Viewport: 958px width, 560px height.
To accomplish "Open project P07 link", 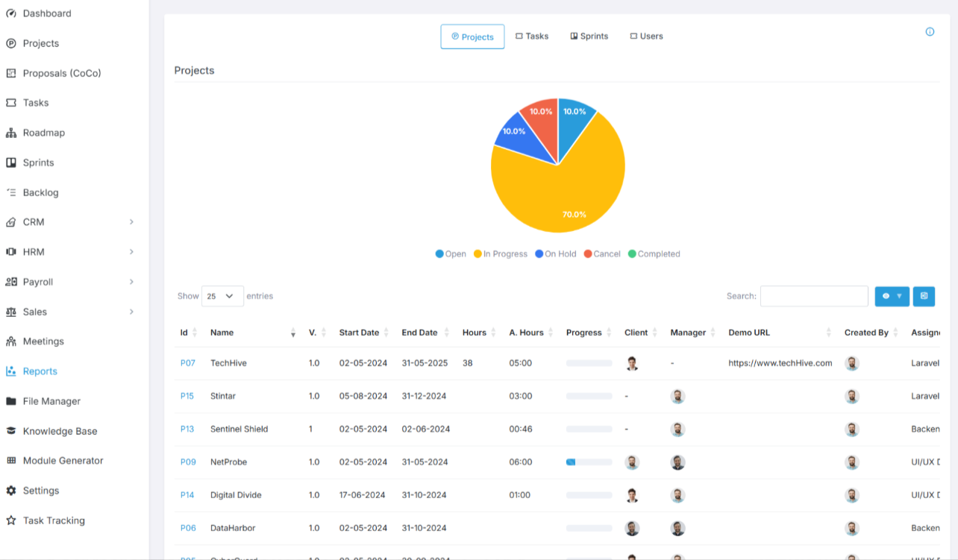I will pos(188,363).
